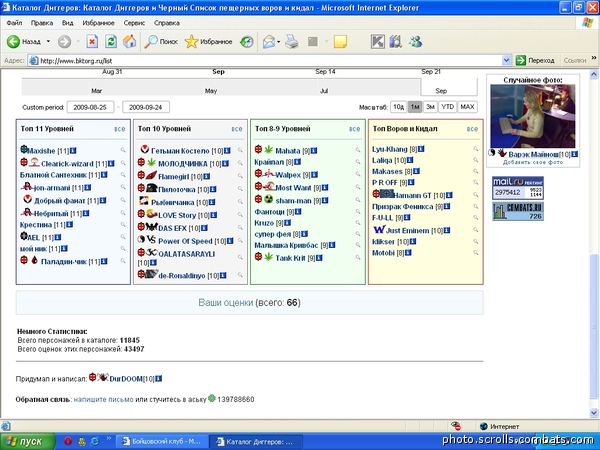Expand the Ссылки toolbar chevron
Screen dimensions: 600x450
point(594,58)
